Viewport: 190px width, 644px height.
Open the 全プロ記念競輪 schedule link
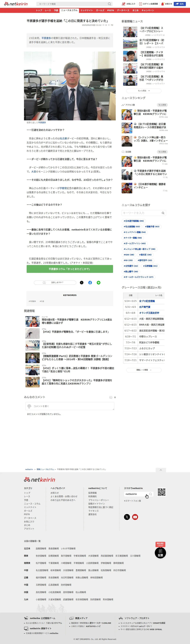[x=147, y=301]
